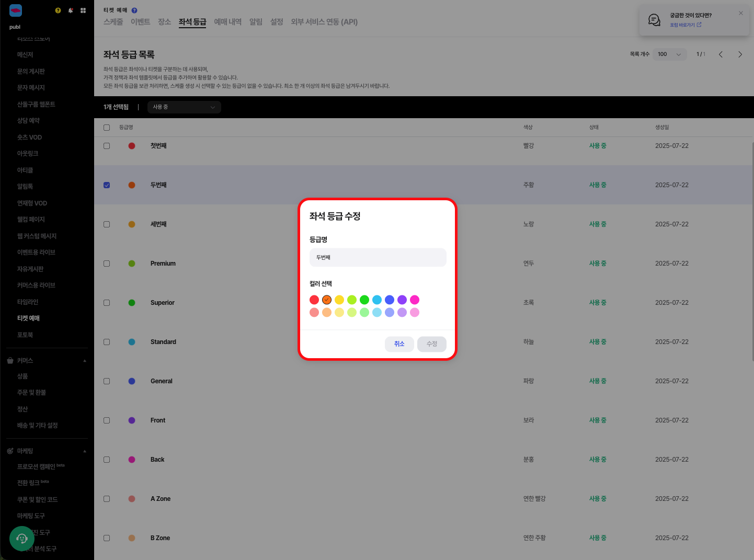Open the 스케줄 tab
The image size is (754, 560).
coord(113,22)
